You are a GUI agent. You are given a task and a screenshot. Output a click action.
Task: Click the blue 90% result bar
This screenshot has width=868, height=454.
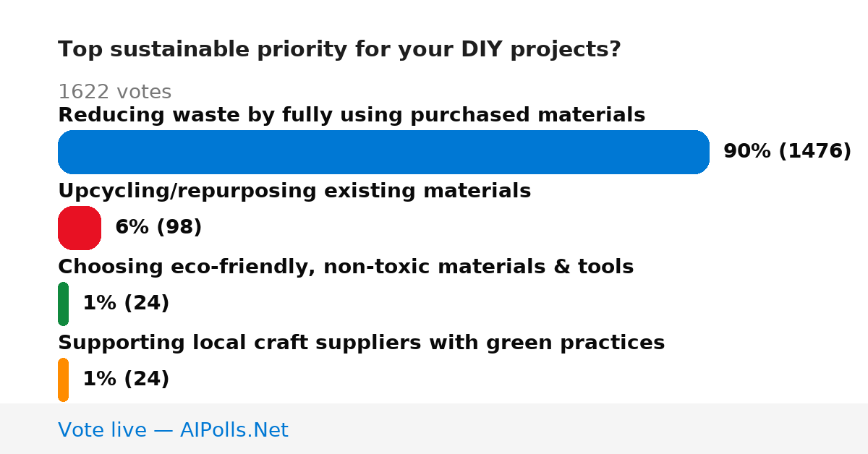tap(383, 152)
